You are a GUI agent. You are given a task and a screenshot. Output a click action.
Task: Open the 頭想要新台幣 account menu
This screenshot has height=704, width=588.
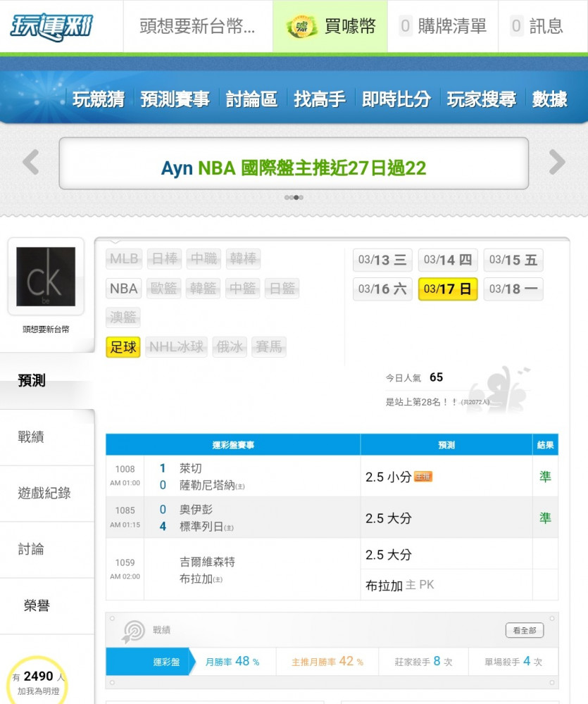(197, 26)
